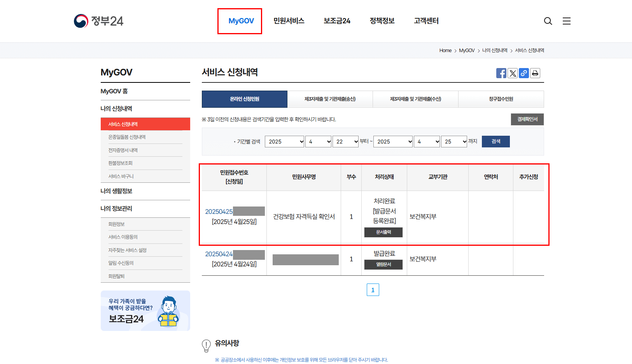Click the 보조금24 promotional banner
The height and width of the screenshot is (364, 632).
145,311
